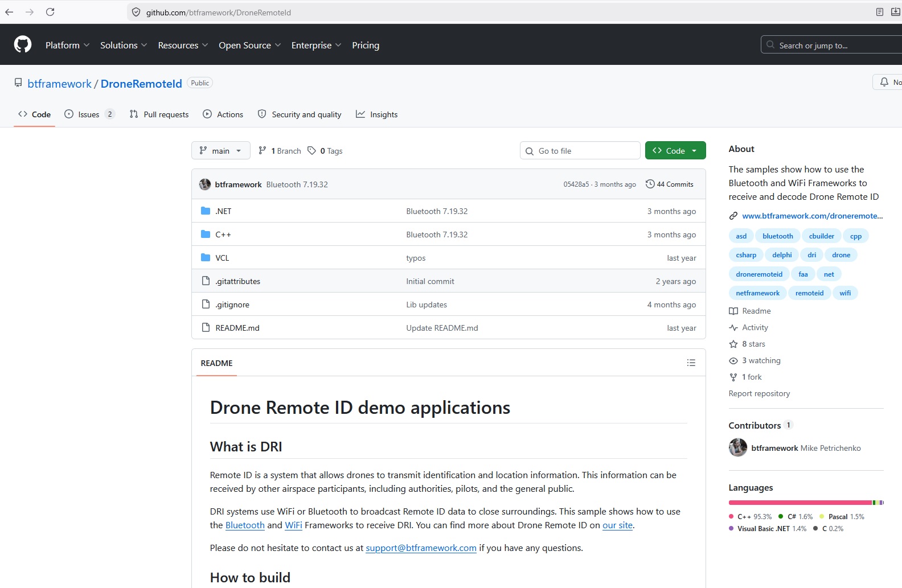This screenshot has width=902, height=588.
Task: Expand the Platform menu
Action: tap(67, 45)
